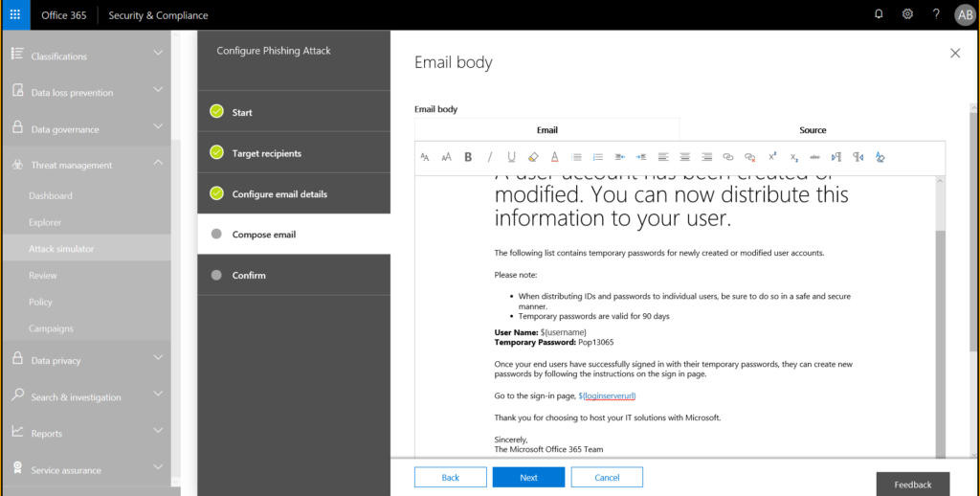
Task: Insert a hyperlink
Action: point(728,158)
